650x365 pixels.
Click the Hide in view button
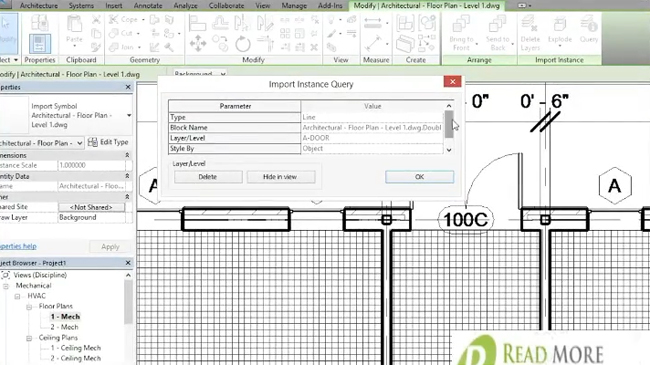tap(281, 177)
